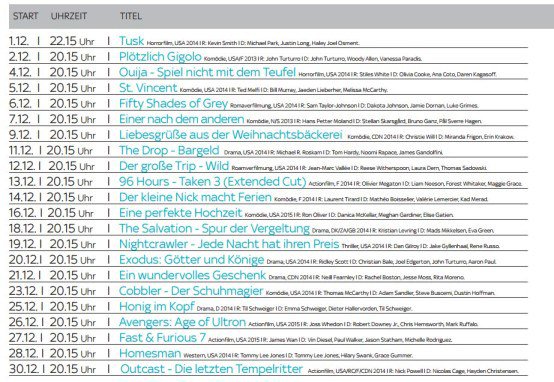The image size is (554, 382).
Task: Click the Honig im Kopf details naming Til Schweiger
Action: pyautogui.click(x=304, y=309)
